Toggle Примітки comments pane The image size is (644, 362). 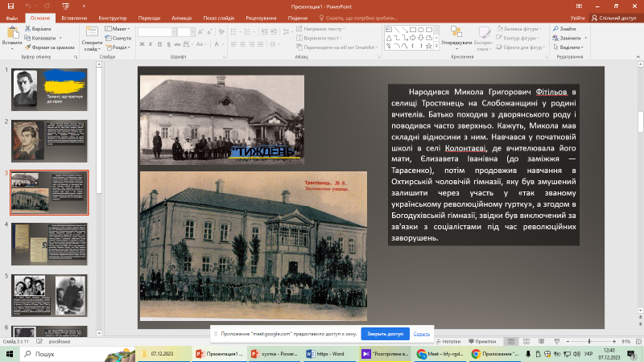482,341
